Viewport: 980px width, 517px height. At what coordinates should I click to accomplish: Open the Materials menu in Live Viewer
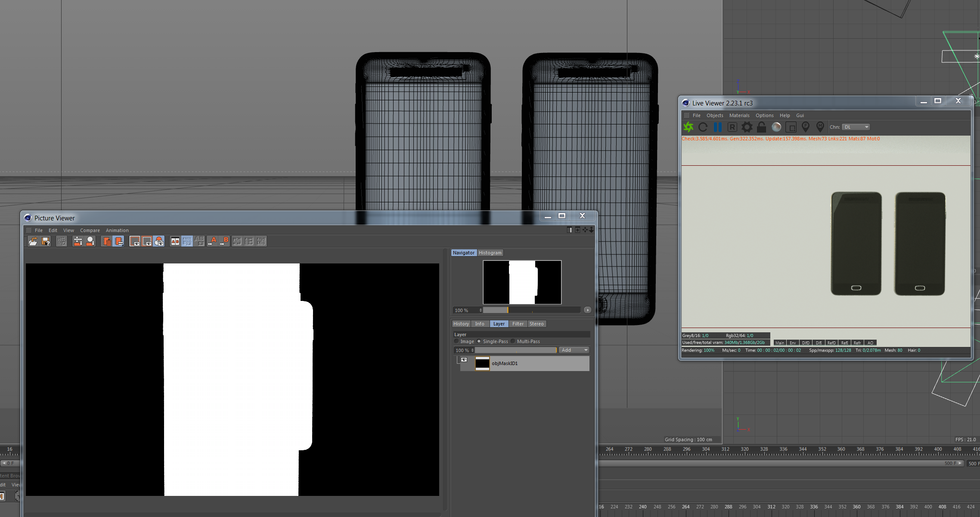[739, 115]
